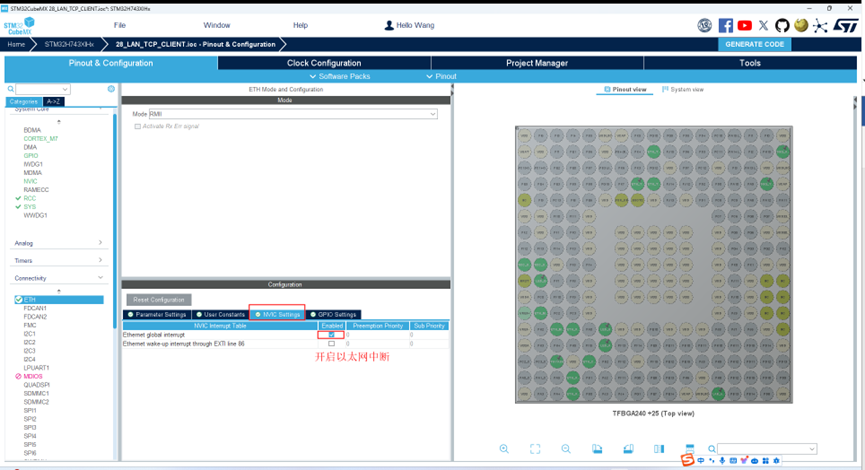The width and height of the screenshot is (865, 470).
Task: Switch to System view
Action: click(x=683, y=89)
